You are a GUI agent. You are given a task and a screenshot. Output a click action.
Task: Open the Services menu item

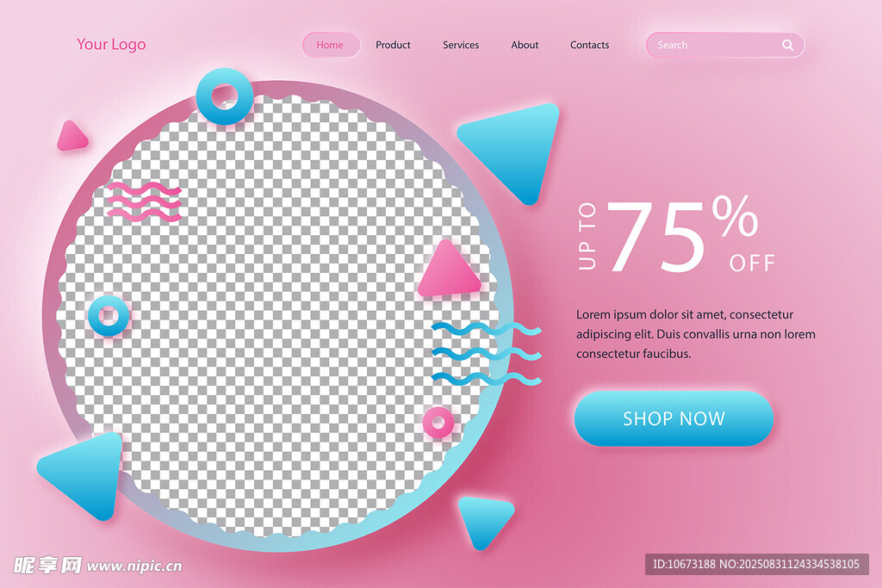461,45
